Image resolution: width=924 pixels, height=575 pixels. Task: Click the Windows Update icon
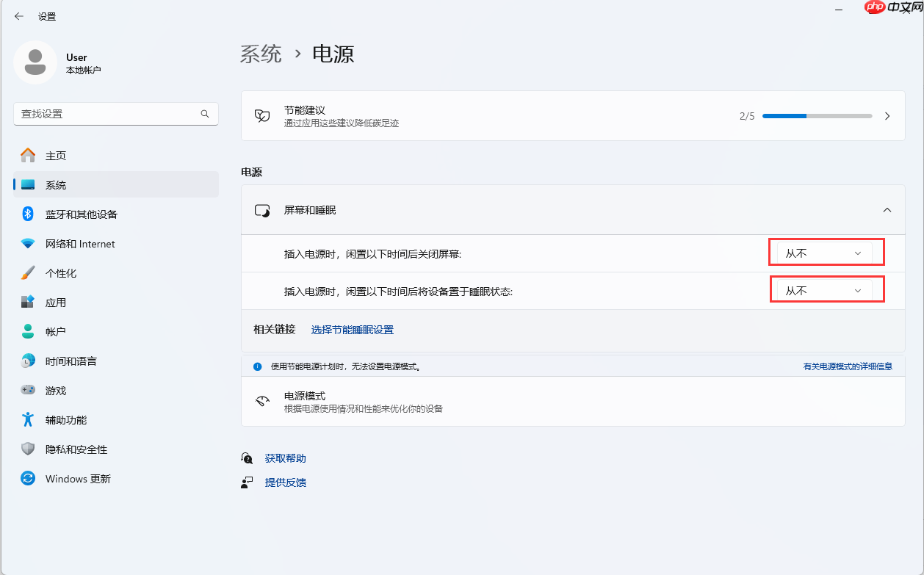[x=27, y=478]
